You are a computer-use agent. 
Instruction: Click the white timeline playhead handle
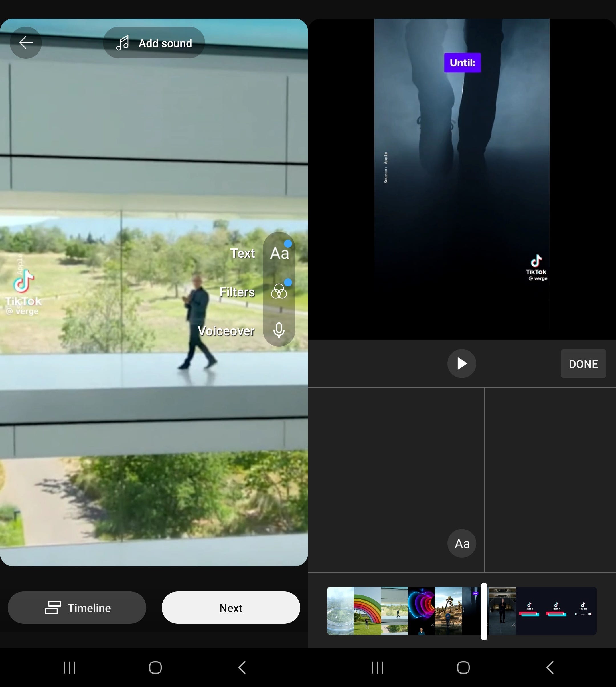point(484,611)
